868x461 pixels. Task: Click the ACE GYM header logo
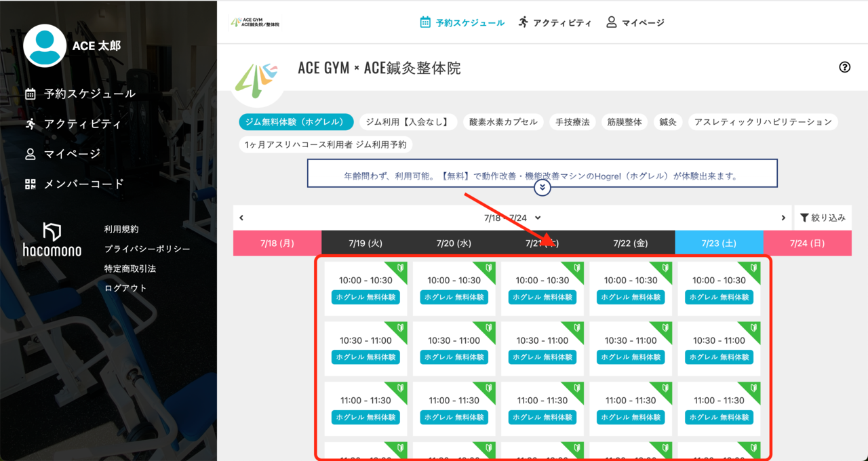coord(255,22)
